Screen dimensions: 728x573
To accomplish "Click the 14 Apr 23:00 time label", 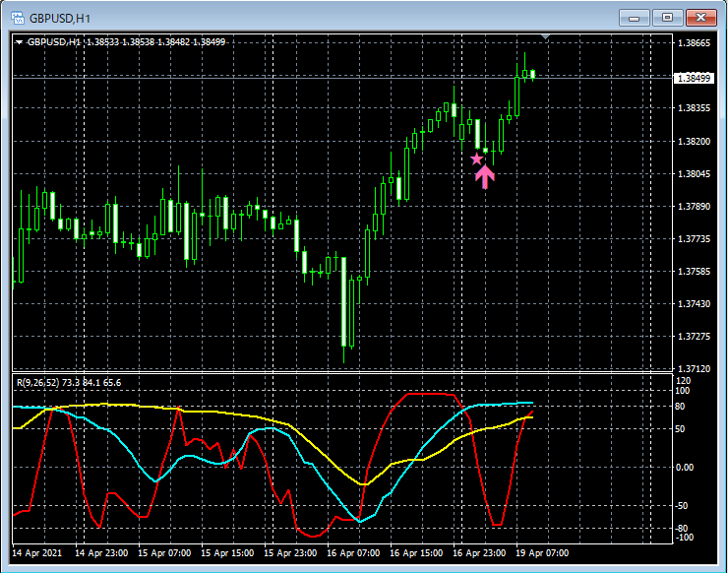I will coord(101,553).
